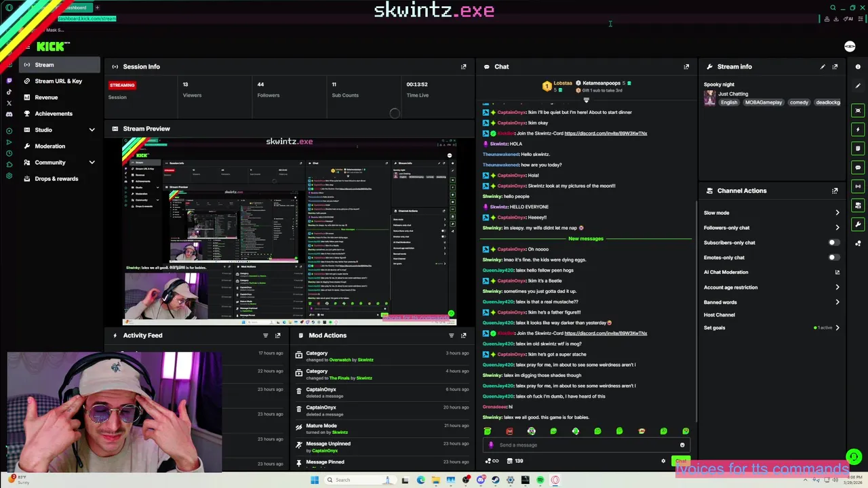Toggle the lightning activity panel icon

click(858, 129)
